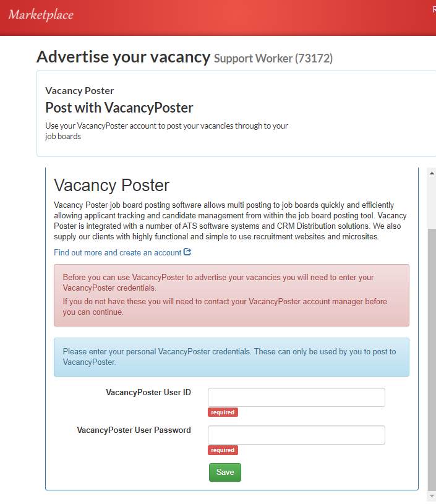436x504 pixels.
Task: Click the Marketplace logo in the header
Action: pyautogui.click(x=41, y=15)
